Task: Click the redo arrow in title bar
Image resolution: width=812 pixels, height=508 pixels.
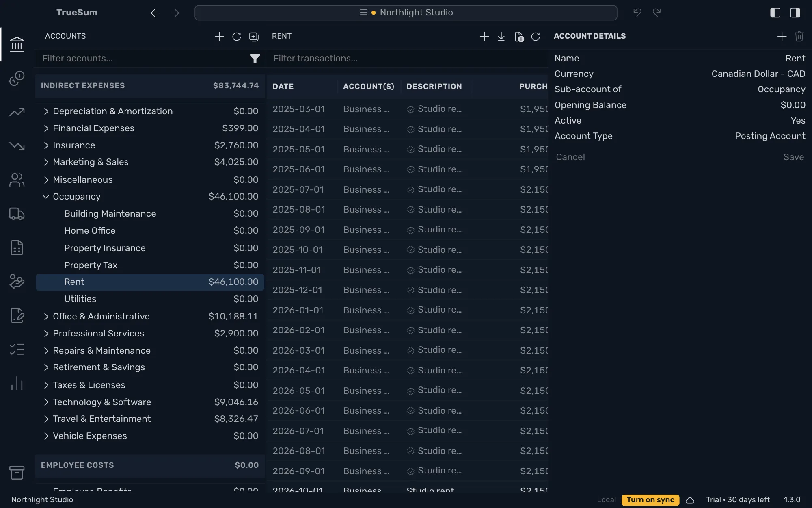Action: click(657, 13)
